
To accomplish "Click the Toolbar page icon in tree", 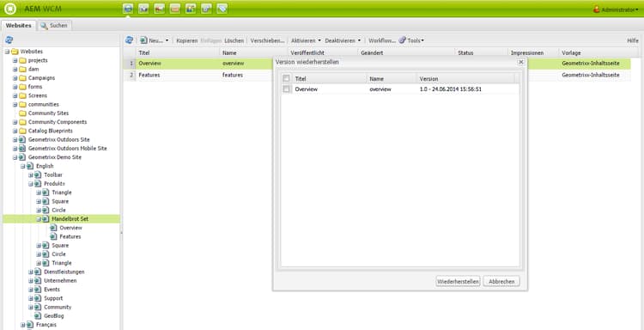I will pyautogui.click(x=38, y=175).
